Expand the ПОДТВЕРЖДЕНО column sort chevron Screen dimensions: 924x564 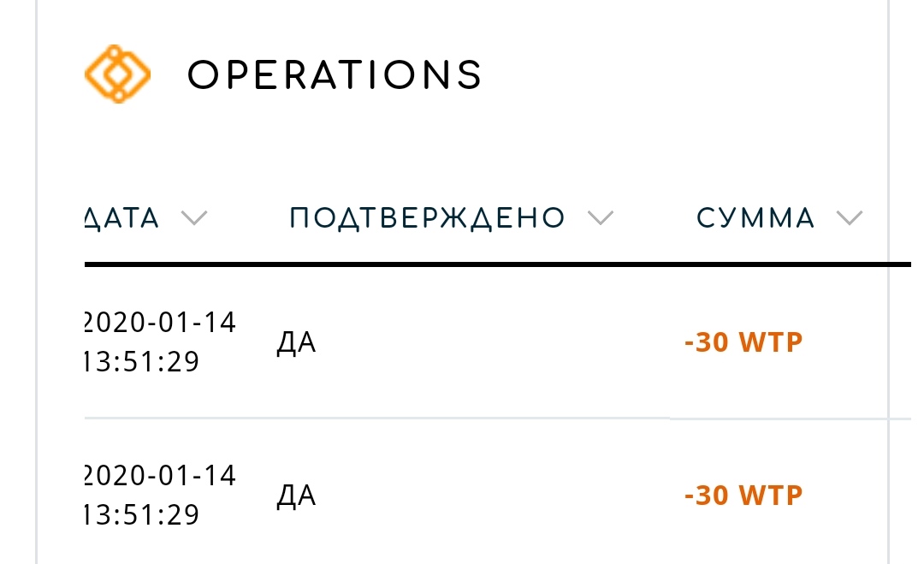pyautogui.click(x=601, y=218)
